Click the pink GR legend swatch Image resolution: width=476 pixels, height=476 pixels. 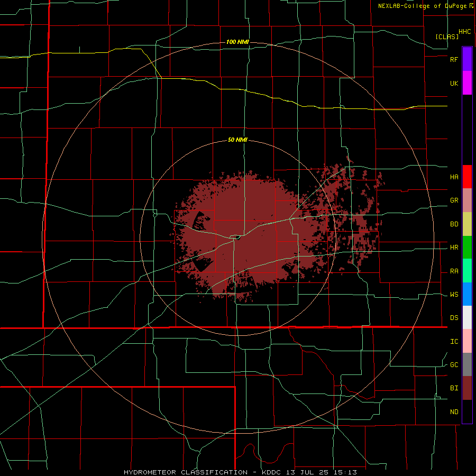467,200
